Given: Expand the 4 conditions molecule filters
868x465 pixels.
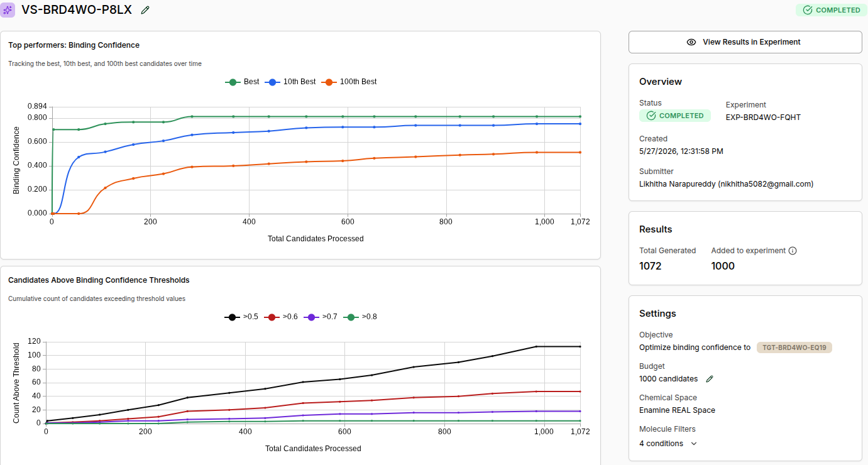Looking at the screenshot, I should [x=668, y=444].
